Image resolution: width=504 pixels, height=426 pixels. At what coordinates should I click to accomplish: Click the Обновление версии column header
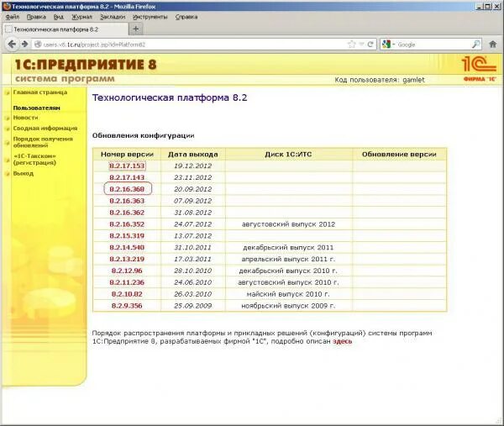pos(399,155)
